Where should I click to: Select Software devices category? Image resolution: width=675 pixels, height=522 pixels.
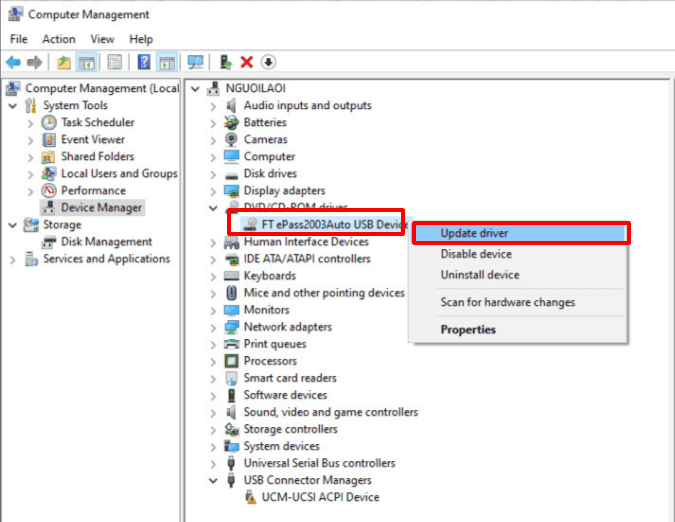point(285,395)
